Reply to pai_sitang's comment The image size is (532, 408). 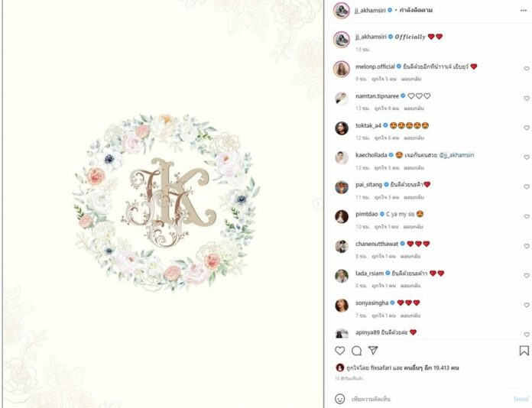click(x=414, y=197)
